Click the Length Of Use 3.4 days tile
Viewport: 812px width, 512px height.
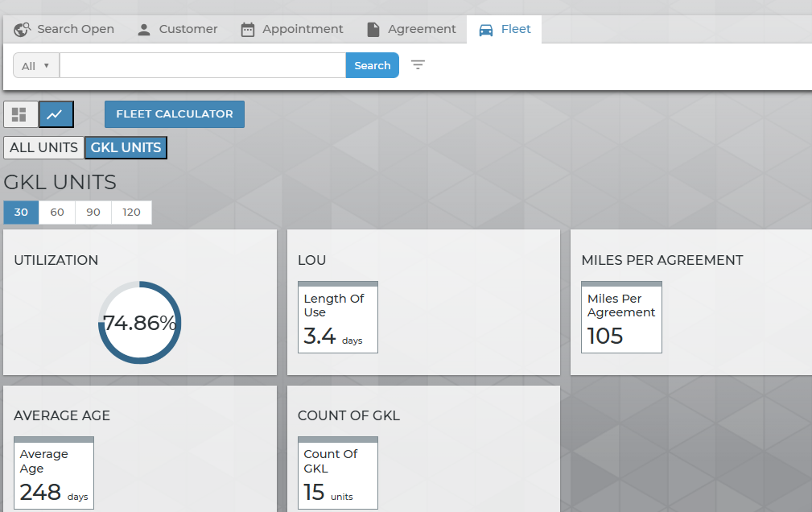pyautogui.click(x=338, y=317)
